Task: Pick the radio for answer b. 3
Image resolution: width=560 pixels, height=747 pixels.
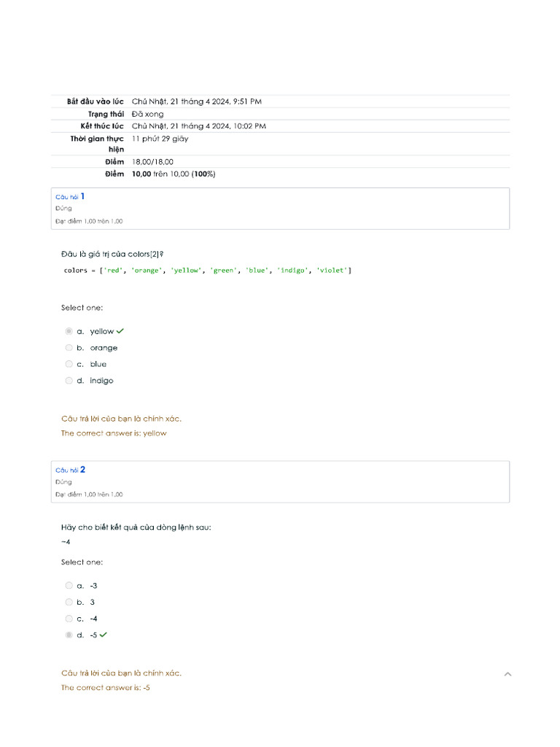Action: (69, 602)
